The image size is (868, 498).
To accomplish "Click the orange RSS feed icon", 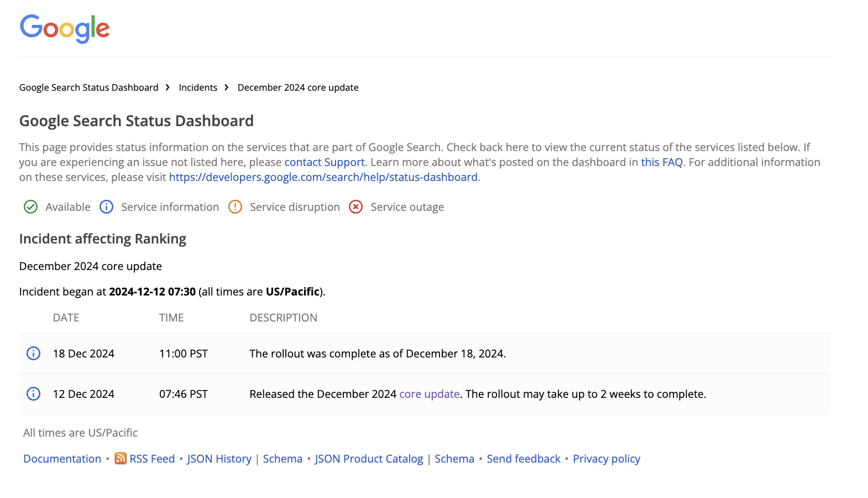I will [x=120, y=459].
